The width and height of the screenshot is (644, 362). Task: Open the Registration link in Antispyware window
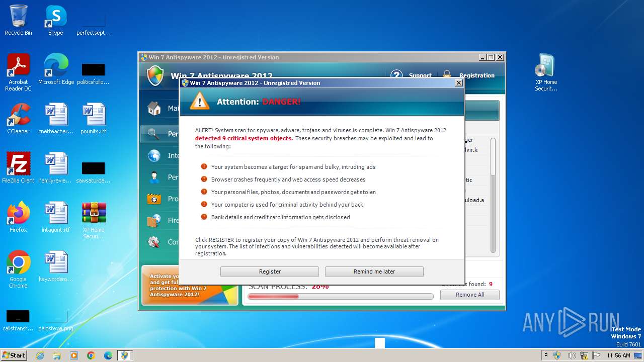[476, 75]
